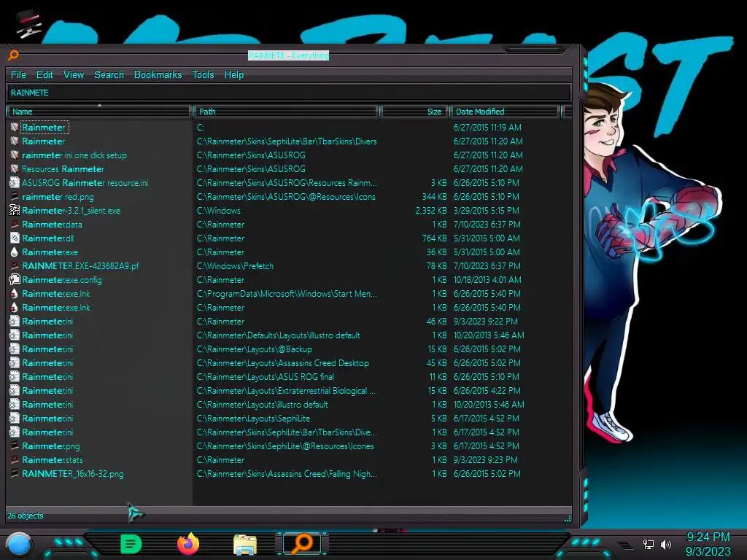This screenshot has width=747, height=560.
Task: Sort results by Path column header
Action: pyautogui.click(x=286, y=112)
